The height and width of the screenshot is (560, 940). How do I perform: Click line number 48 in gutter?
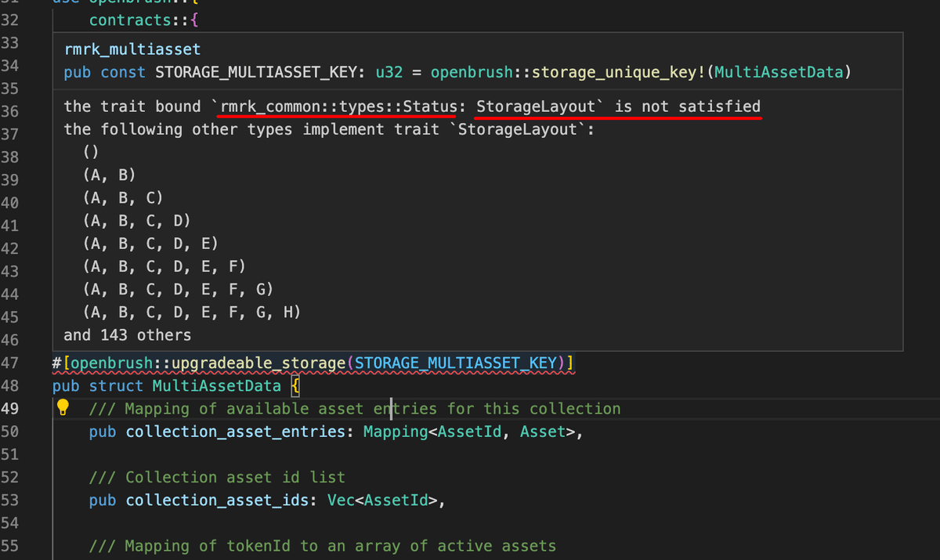9,385
